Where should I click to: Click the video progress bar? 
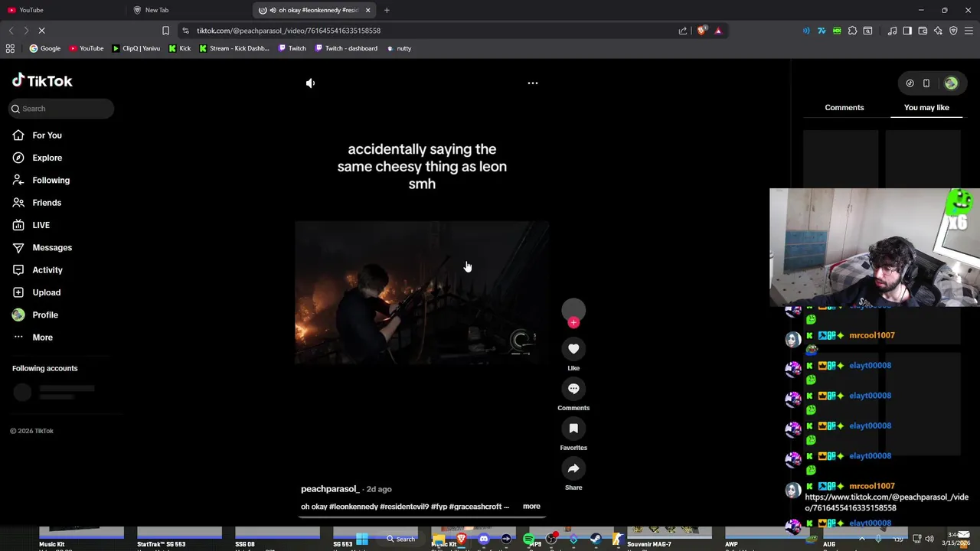click(422, 517)
